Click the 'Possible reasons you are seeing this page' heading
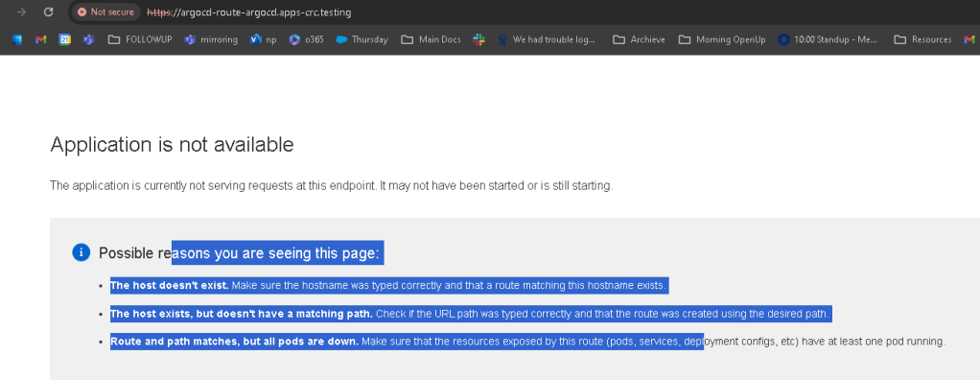The height and width of the screenshot is (380, 980). click(x=240, y=253)
